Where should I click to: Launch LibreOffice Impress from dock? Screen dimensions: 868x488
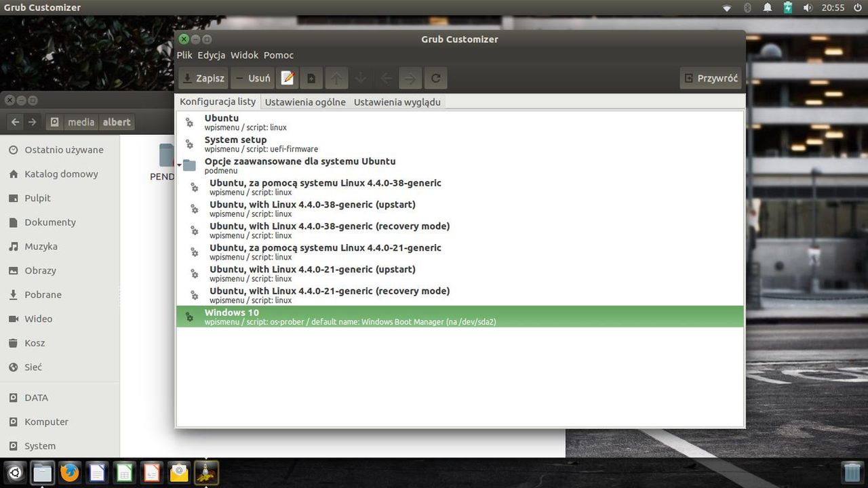click(x=151, y=472)
